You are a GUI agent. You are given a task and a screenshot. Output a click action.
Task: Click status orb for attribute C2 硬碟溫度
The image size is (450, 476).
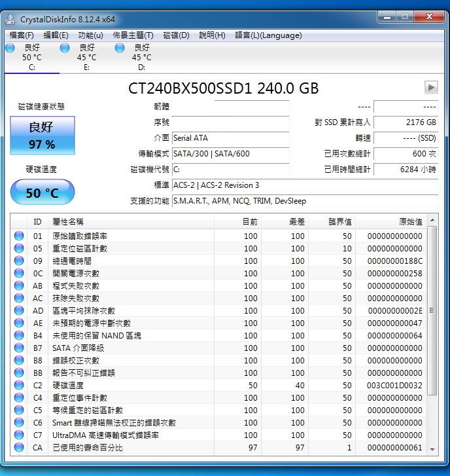coord(19,385)
